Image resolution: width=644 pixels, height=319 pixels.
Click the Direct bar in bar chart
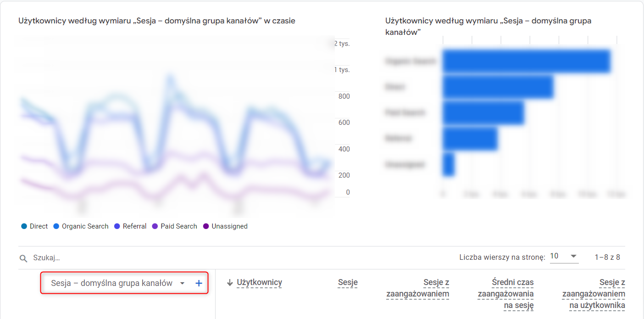pyautogui.click(x=498, y=87)
